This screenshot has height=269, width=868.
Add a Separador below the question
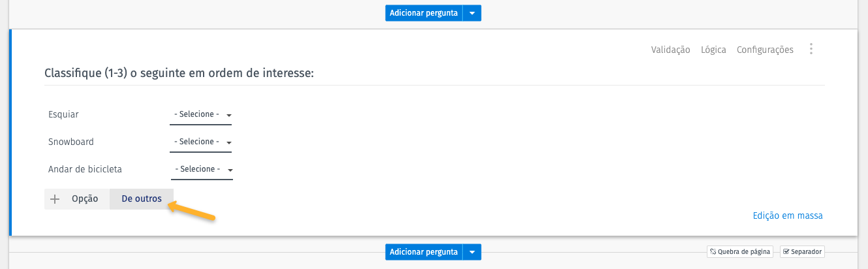(802, 251)
